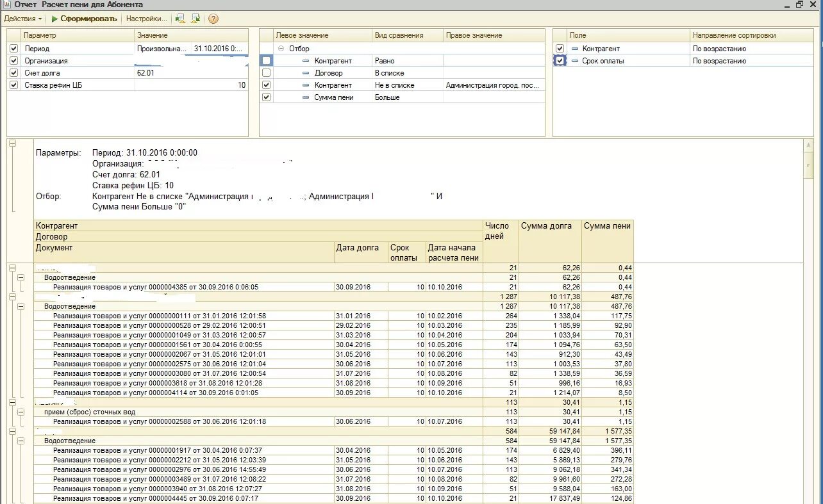
Task: Select document row 00000001917 от 30.04.2016
Action: tap(158, 450)
